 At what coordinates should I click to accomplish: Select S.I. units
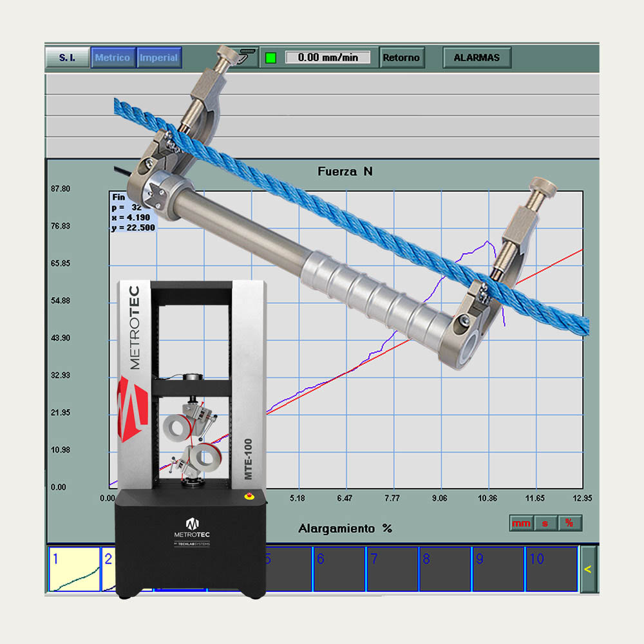(67, 57)
